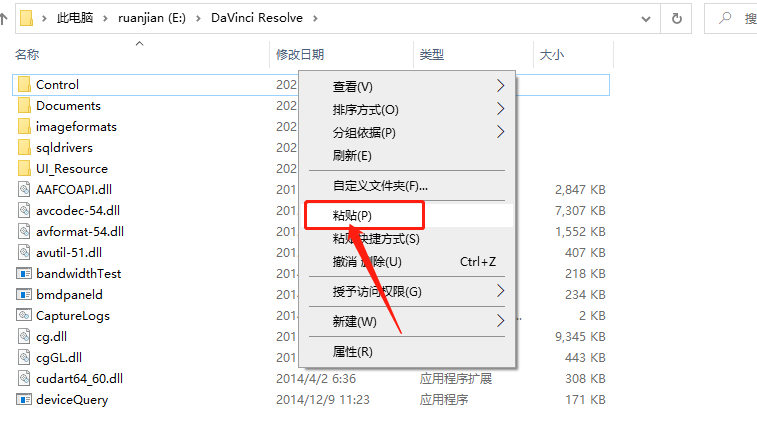Expand the chevron after DaVinci Resolve
The image size is (757, 429).
tap(315, 18)
